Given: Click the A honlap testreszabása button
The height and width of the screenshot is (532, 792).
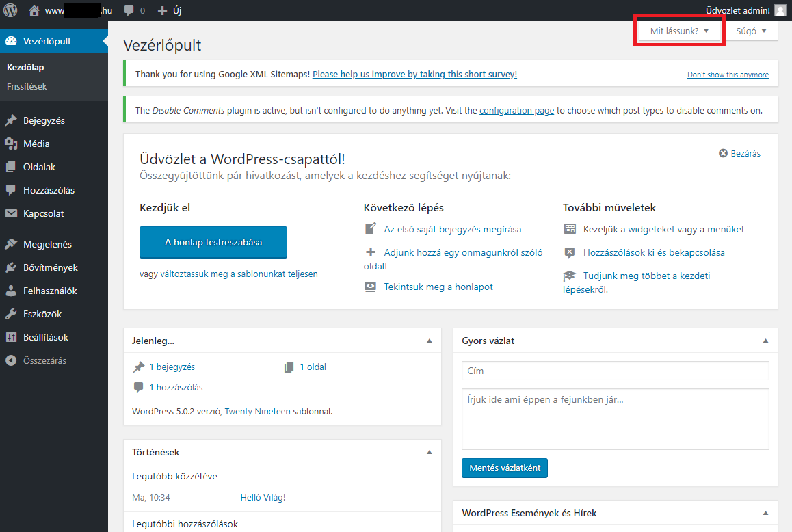Looking at the screenshot, I should tap(213, 243).
